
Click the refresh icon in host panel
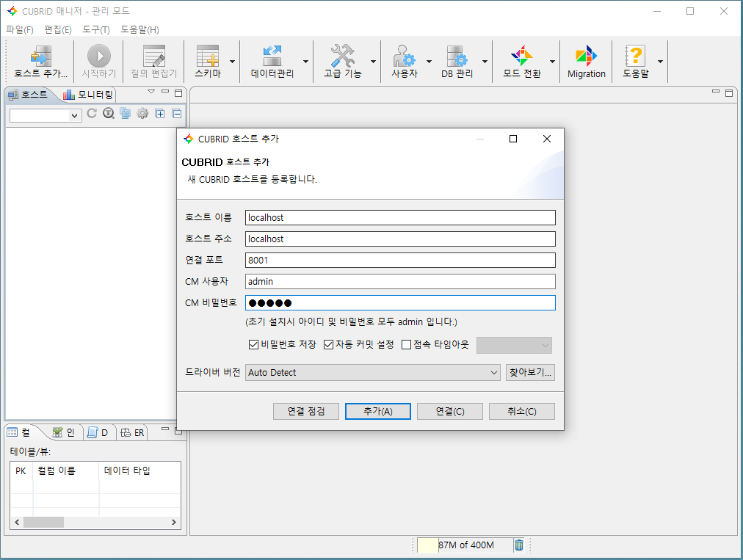(92, 113)
